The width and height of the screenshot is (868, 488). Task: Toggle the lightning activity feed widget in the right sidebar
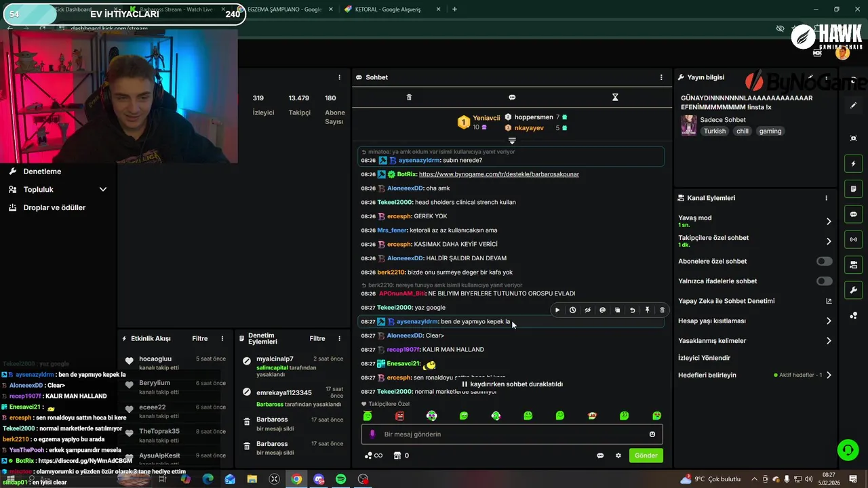(854, 164)
